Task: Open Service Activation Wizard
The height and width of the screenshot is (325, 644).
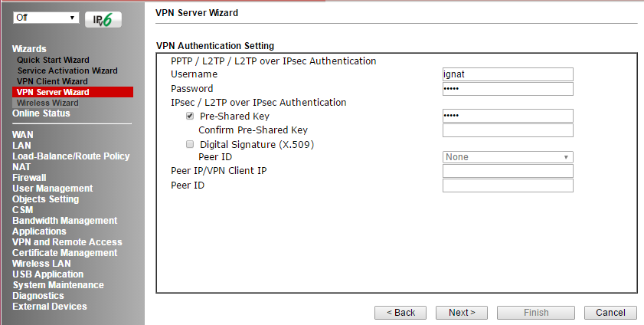Action: point(67,71)
